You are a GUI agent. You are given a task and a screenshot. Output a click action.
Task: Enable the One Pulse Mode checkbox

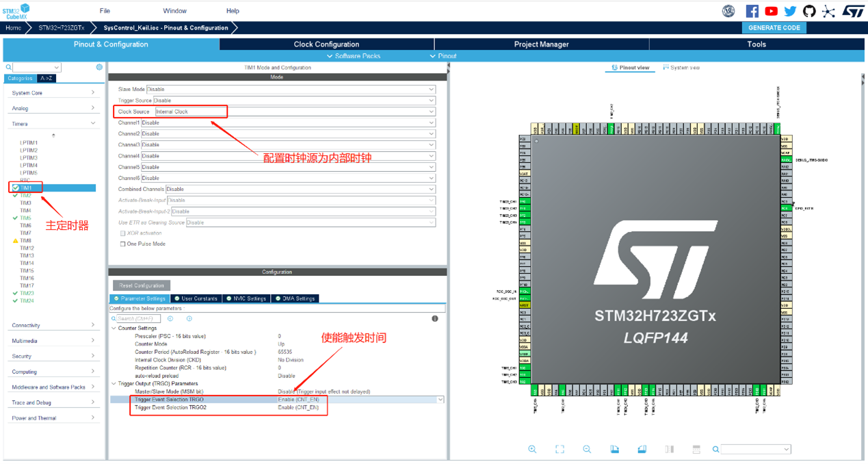click(123, 244)
